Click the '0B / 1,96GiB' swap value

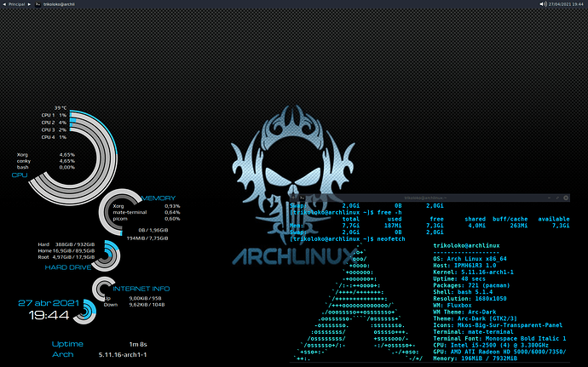(x=153, y=230)
